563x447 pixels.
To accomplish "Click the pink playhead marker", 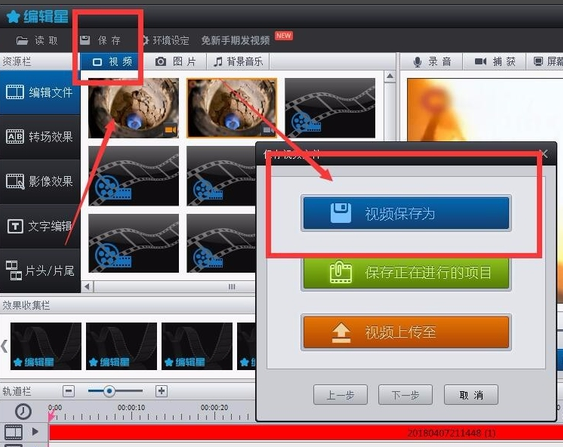I will [51, 415].
